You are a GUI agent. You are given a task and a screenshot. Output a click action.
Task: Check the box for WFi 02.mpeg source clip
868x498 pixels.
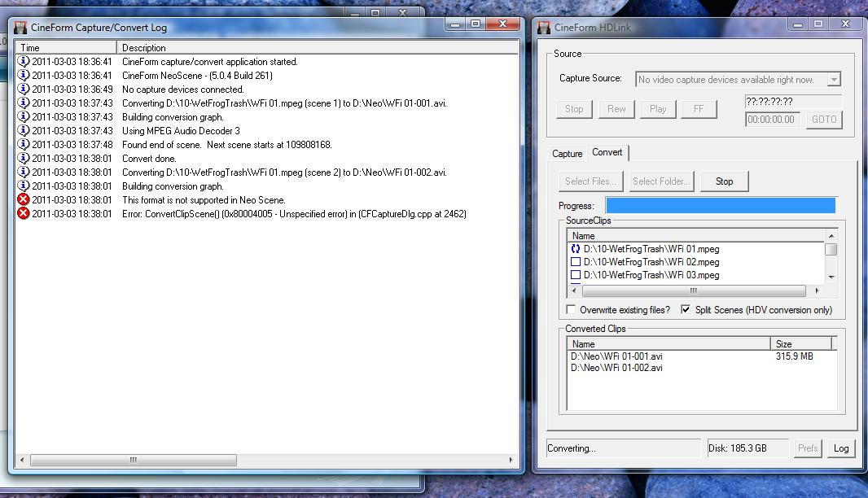576,262
